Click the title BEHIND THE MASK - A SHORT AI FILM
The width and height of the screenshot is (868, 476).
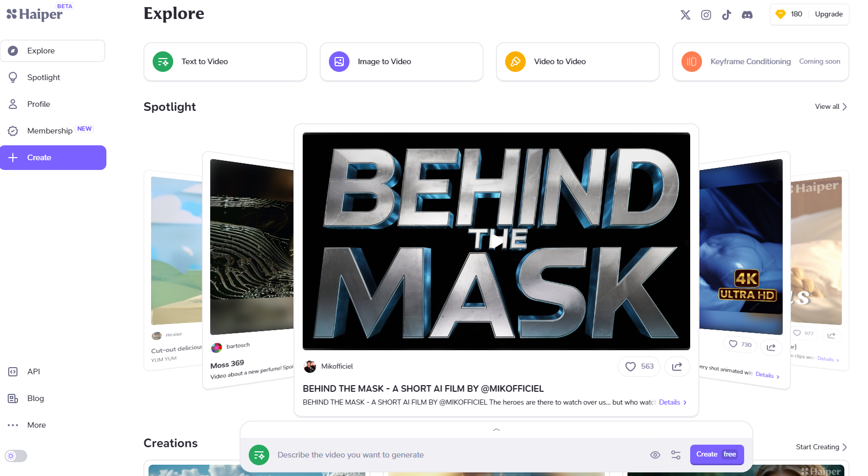[x=423, y=389]
